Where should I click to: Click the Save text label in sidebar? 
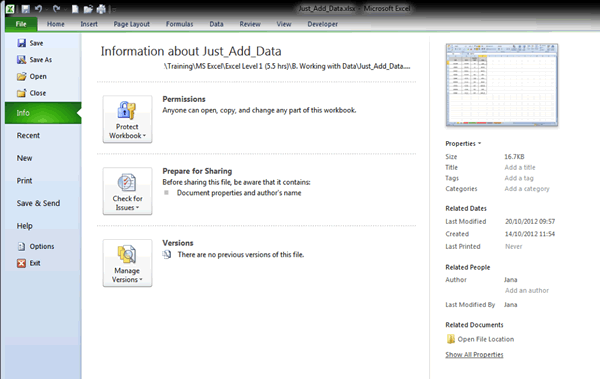(36, 43)
